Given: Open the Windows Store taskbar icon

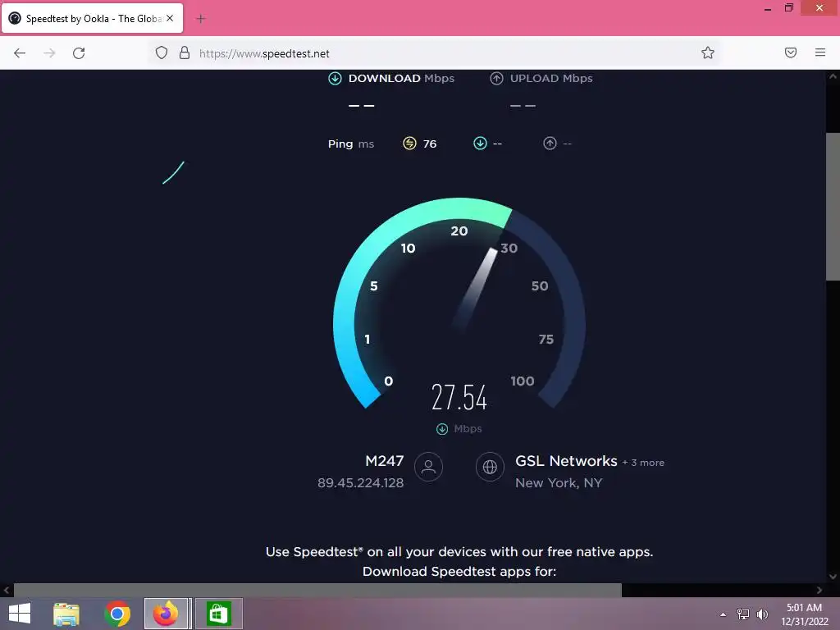Looking at the screenshot, I should [218, 614].
